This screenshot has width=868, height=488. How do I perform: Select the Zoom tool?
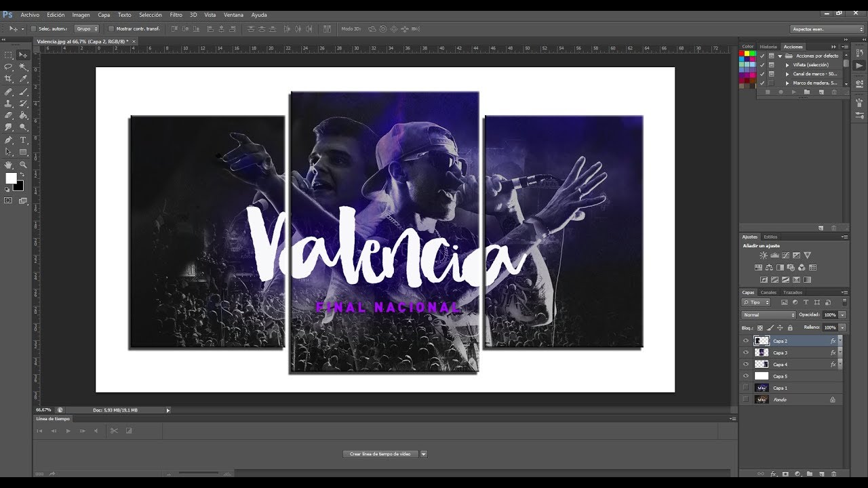coord(23,165)
